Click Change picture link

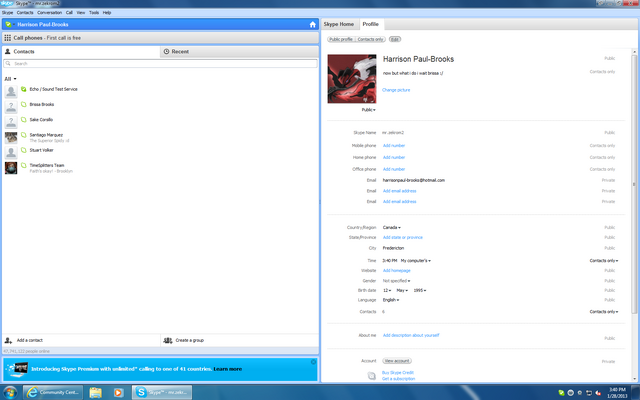396,90
